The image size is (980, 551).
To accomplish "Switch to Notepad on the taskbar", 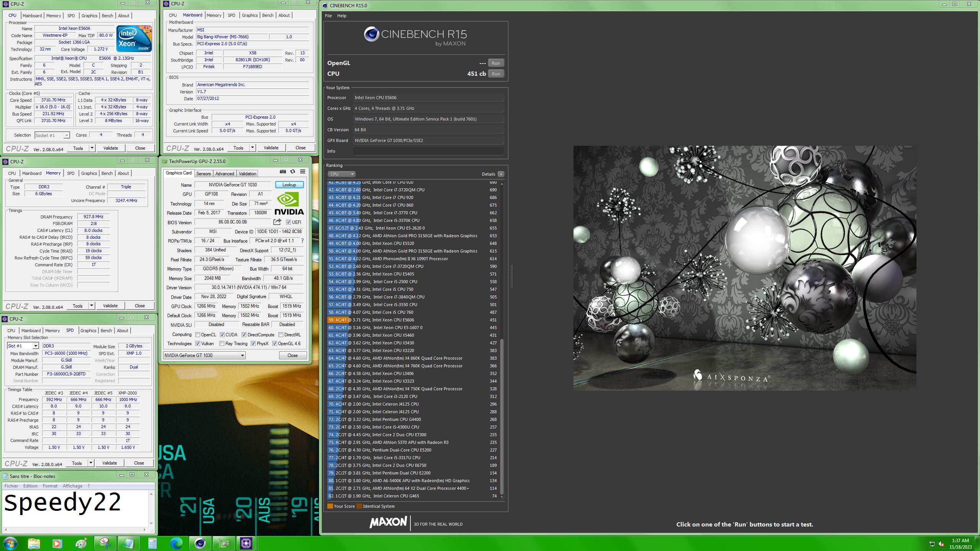I will pos(129,543).
